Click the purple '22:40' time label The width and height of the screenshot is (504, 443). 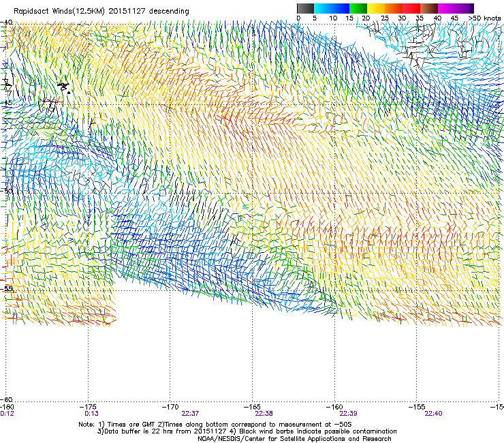pyautogui.click(x=433, y=414)
